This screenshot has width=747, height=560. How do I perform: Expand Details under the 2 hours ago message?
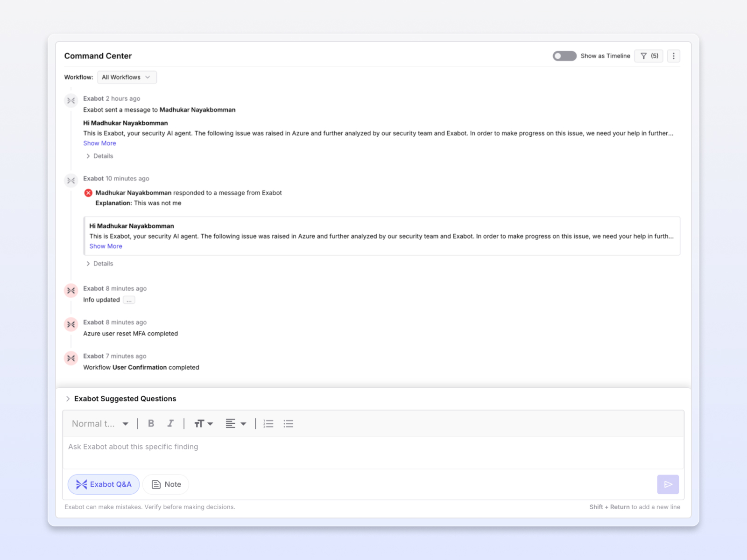pyautogui.click(x=99, y=156)
